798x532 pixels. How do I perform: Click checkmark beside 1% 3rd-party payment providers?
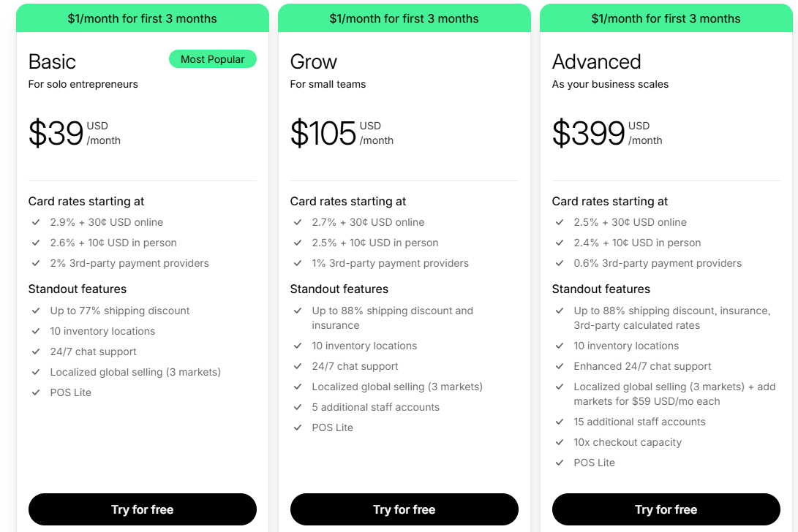[x=298, y=263]
